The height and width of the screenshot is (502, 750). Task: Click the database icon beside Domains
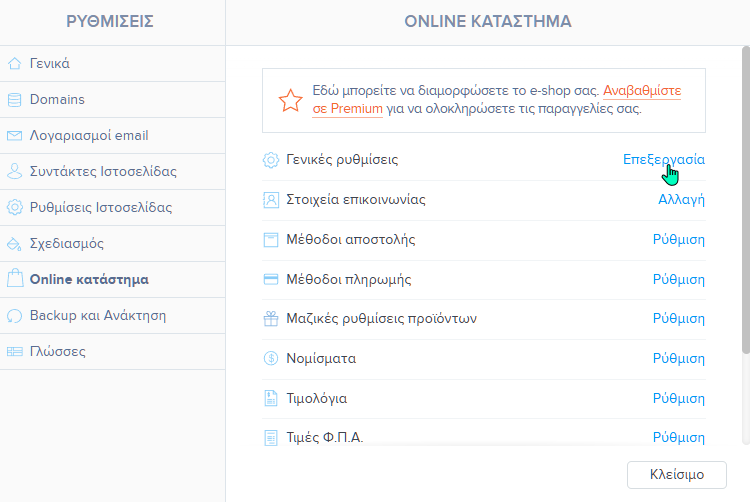tap(14, 100)
